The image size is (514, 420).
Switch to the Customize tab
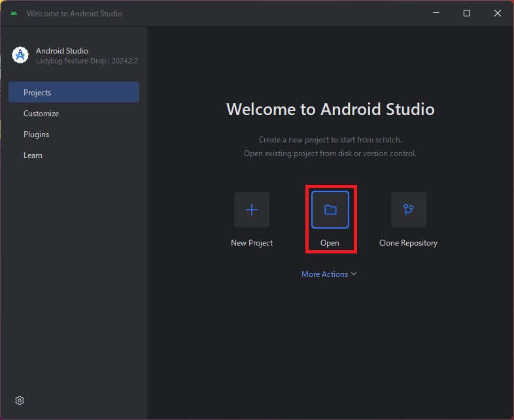coord(41,114)
